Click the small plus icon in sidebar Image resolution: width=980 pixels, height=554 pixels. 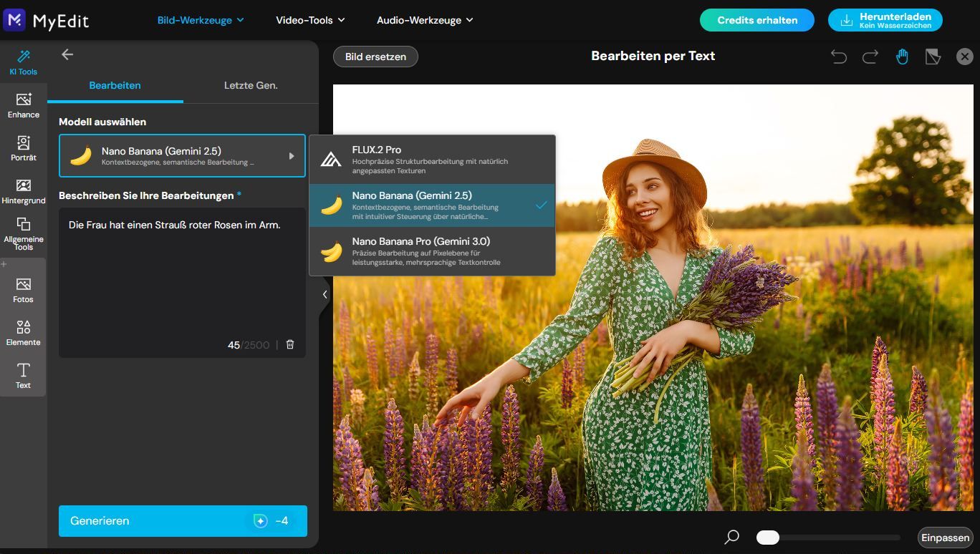pyautogui.click(x=4, y=264)
